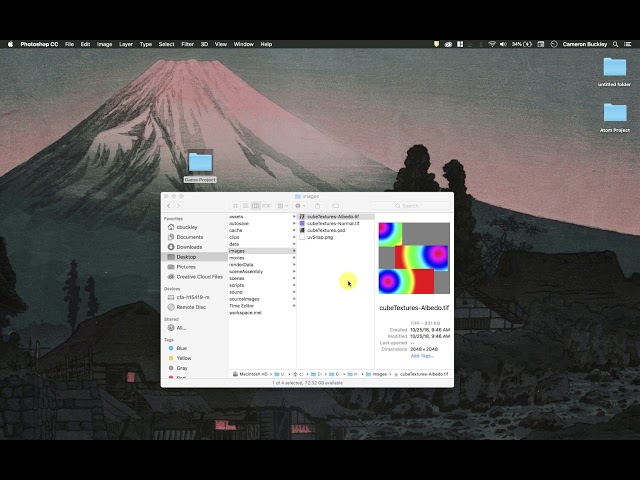The width and height of the screenshot is (640, 480).
Task: Open Pictures in Finder sidebar
Action: click(195, 267)
